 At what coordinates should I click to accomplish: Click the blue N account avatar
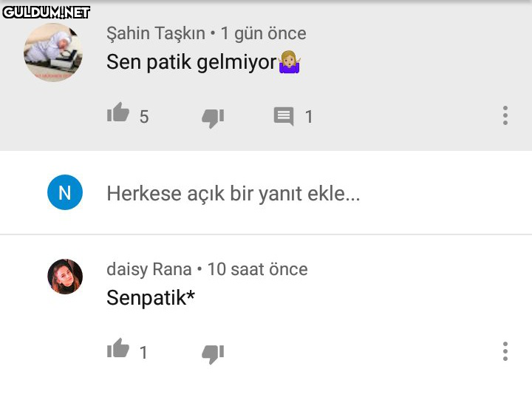point(65,193)
